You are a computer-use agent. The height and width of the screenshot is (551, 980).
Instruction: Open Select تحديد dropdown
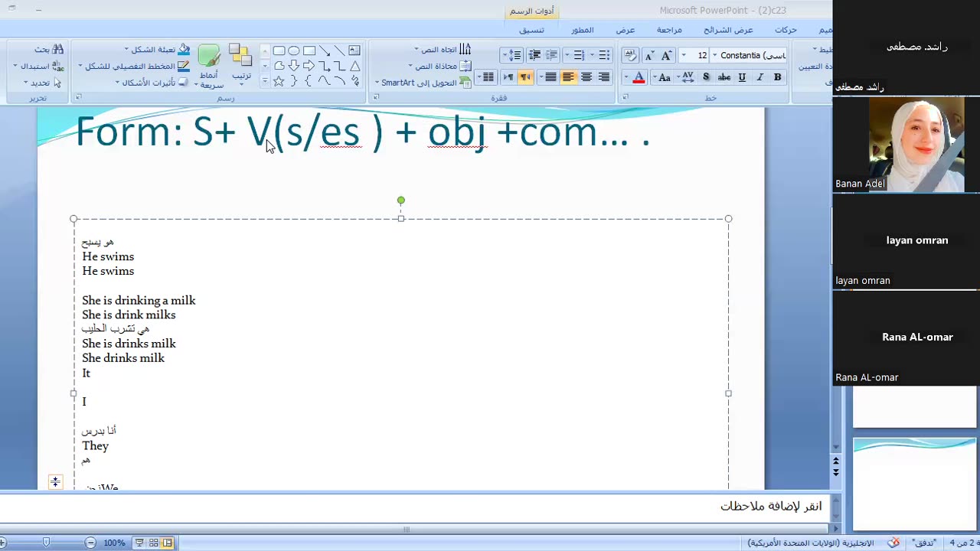pos(43,83)
